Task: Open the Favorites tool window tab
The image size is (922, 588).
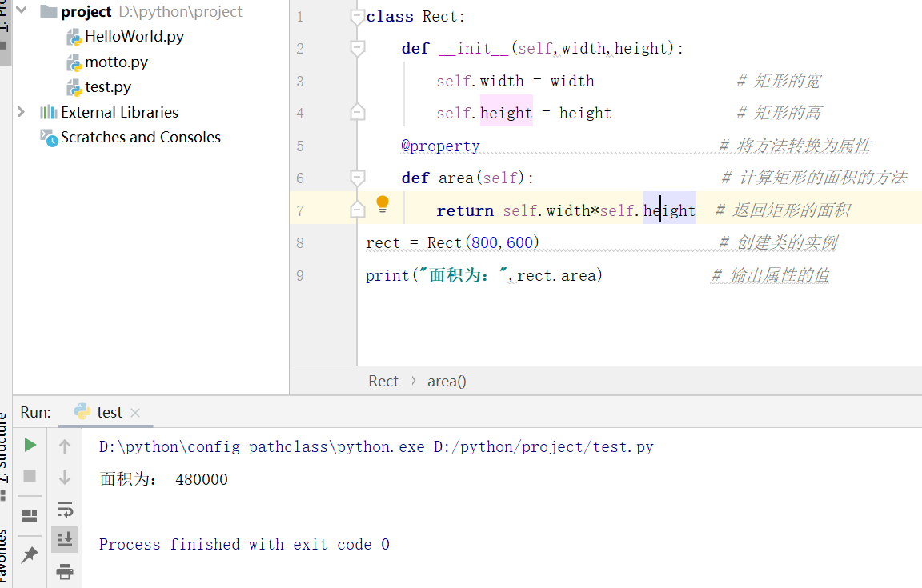Action: [x=4, y=556]
